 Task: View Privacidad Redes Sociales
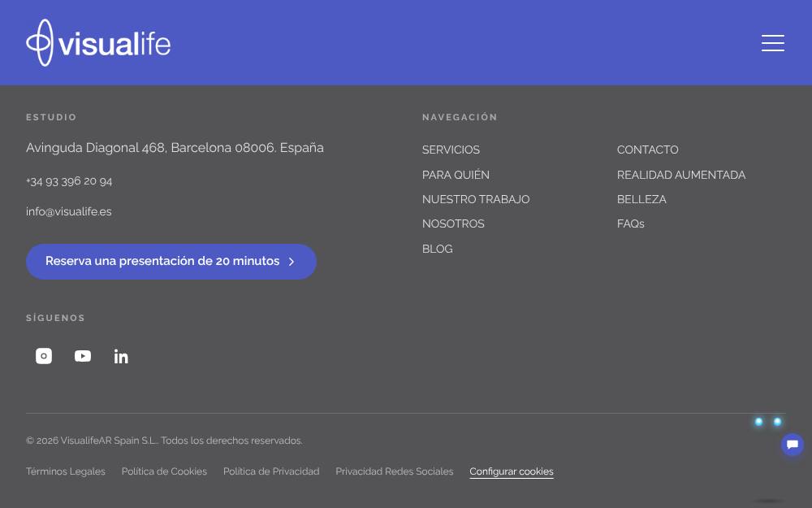coord(395,471)
